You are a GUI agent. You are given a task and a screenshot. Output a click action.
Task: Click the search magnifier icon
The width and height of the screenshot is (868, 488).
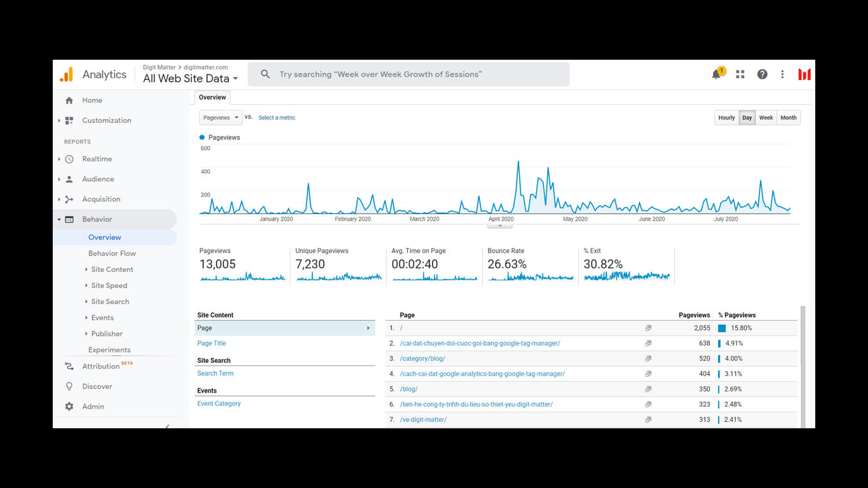tap(266, 74)
